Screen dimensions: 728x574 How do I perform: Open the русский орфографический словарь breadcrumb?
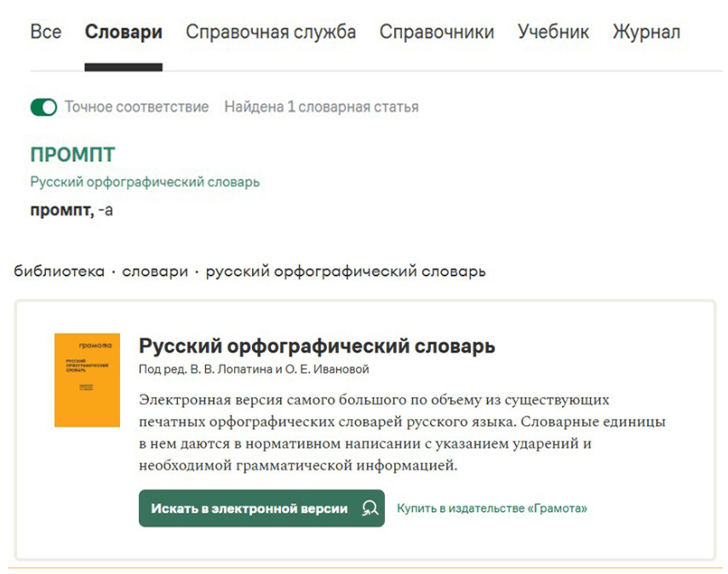pos(346,271)
